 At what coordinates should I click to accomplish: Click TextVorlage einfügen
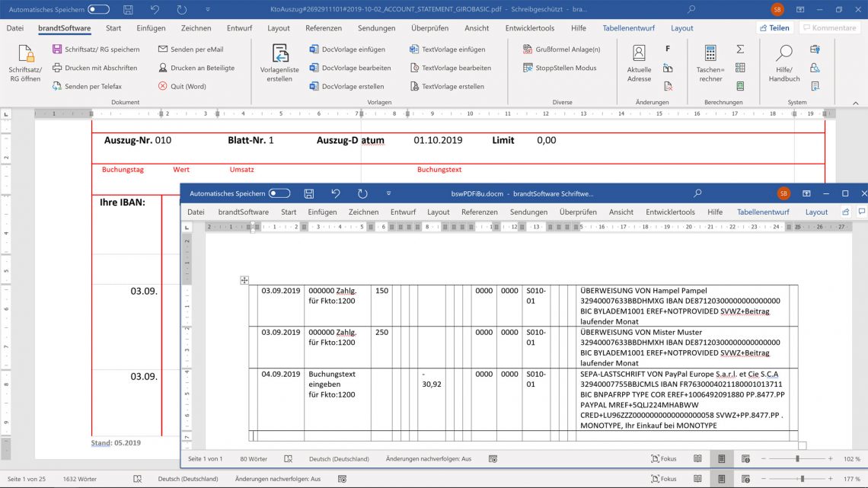click(447, 49)
